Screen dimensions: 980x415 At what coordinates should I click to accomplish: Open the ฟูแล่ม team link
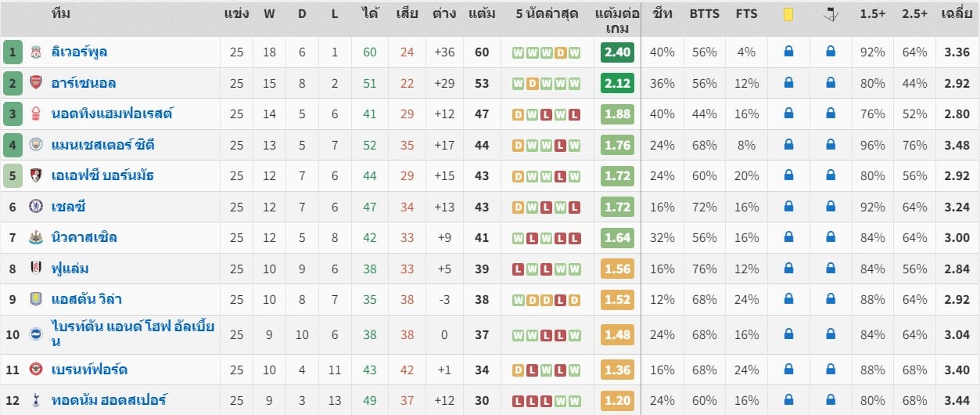coord(70,269)
